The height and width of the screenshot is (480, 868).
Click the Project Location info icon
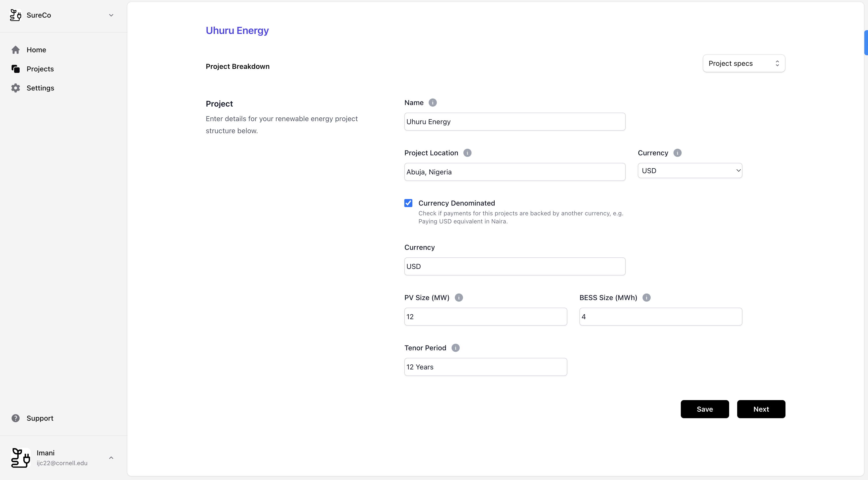(x=467, y=153)
